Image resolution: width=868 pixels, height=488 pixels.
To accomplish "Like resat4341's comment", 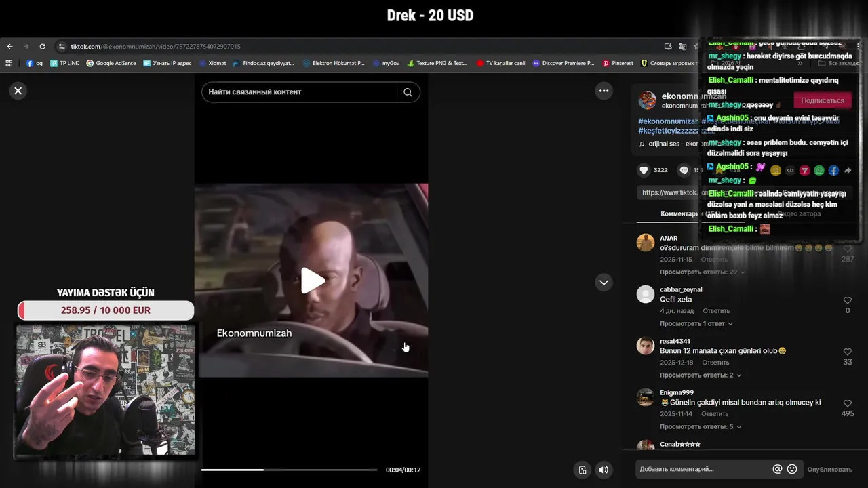I will click(x=848, y=352).
